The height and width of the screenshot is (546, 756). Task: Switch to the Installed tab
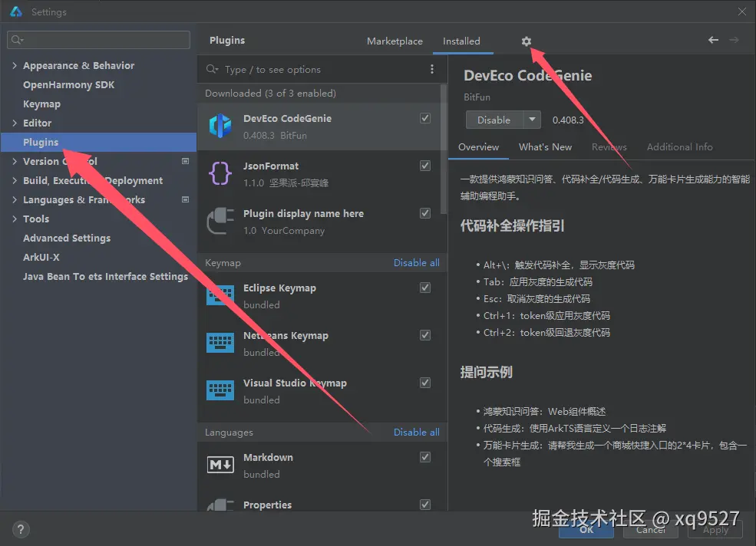(461, 41)
